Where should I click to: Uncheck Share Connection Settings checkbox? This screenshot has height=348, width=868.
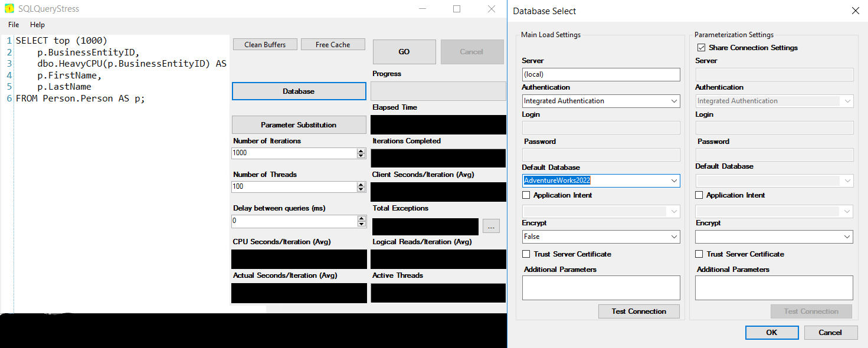701,48
